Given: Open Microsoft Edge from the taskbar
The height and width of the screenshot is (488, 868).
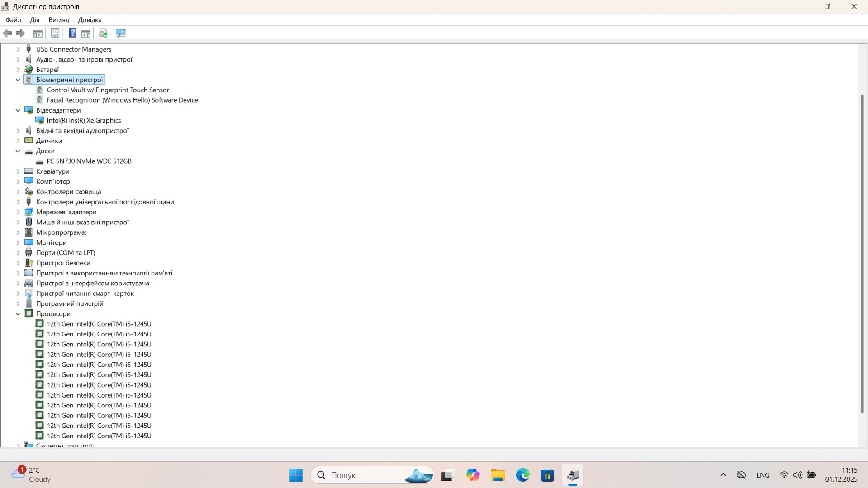Looking at the screenshot, I should point(522,475).
